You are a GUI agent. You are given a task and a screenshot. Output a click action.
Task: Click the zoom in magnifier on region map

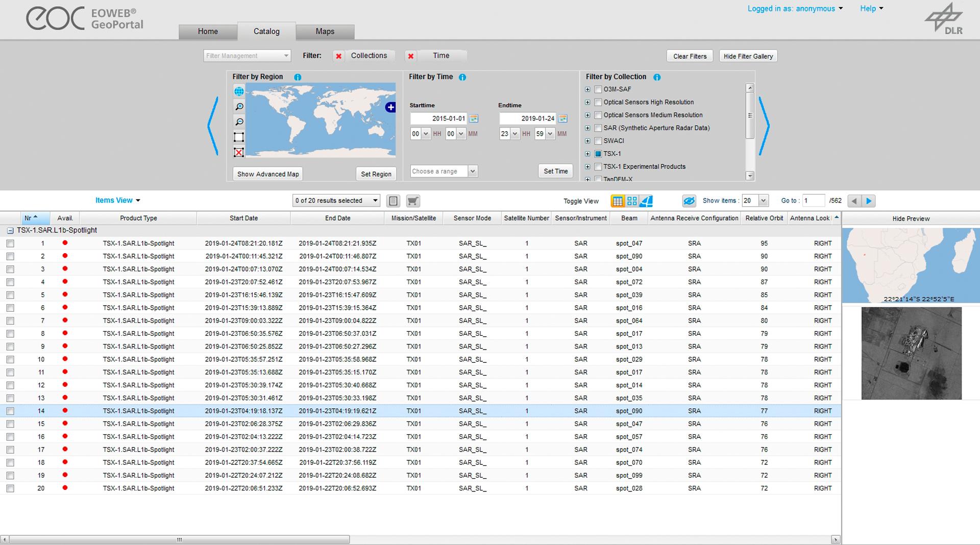click(x=238, y=107)
